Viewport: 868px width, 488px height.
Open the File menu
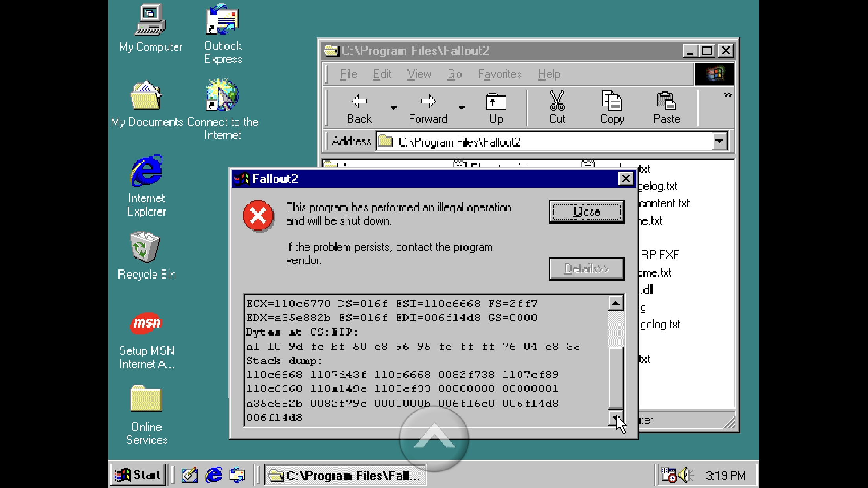348,74
